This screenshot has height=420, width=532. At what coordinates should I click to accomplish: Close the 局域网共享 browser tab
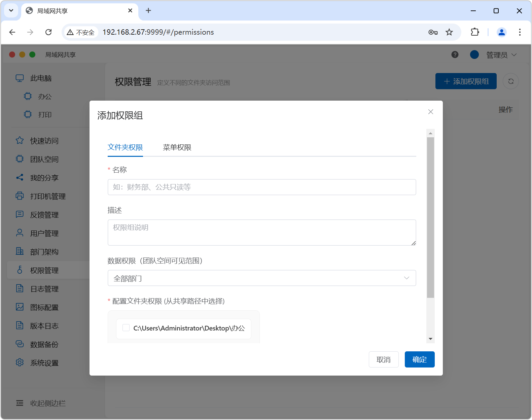(130, 10)
